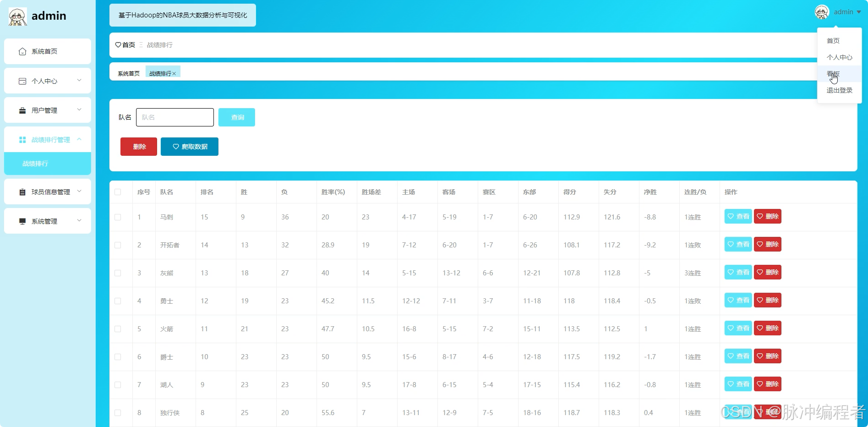The width and height of the screenshot is (868, 427).
Task: Check the checkbox for the 开拓者 row
Action: (118, 245)
